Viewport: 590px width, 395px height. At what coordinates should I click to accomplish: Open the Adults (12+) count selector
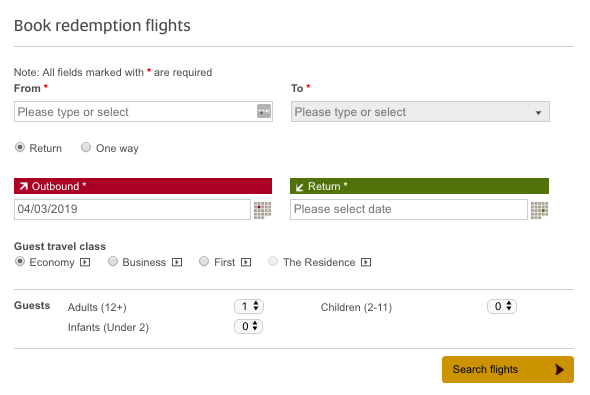pos(249,306)
